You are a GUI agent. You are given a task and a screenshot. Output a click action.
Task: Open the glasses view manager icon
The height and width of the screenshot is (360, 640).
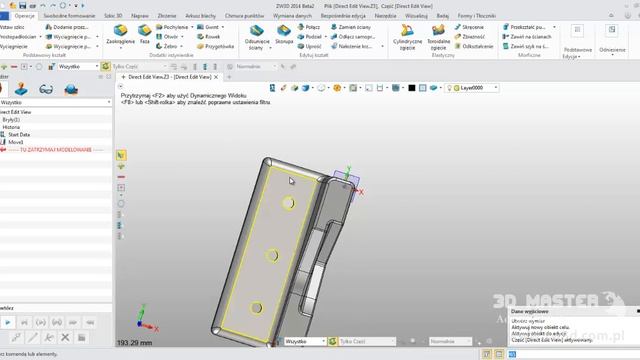coord(46,89)
